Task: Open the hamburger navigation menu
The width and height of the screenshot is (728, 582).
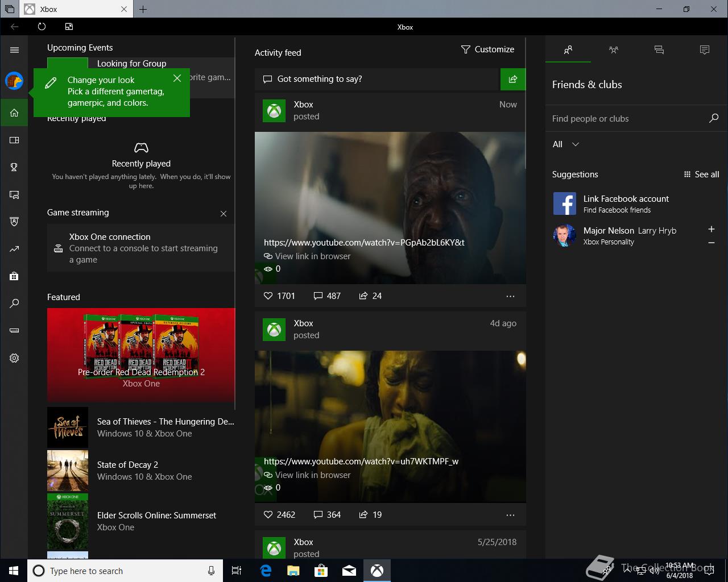Action: [x=14, y=50]
